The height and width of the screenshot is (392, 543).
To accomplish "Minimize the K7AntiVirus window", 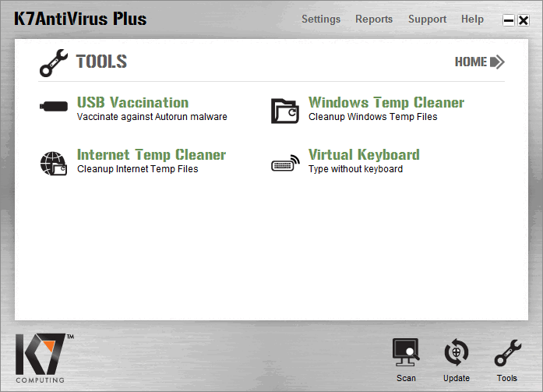I will [509, 20].
